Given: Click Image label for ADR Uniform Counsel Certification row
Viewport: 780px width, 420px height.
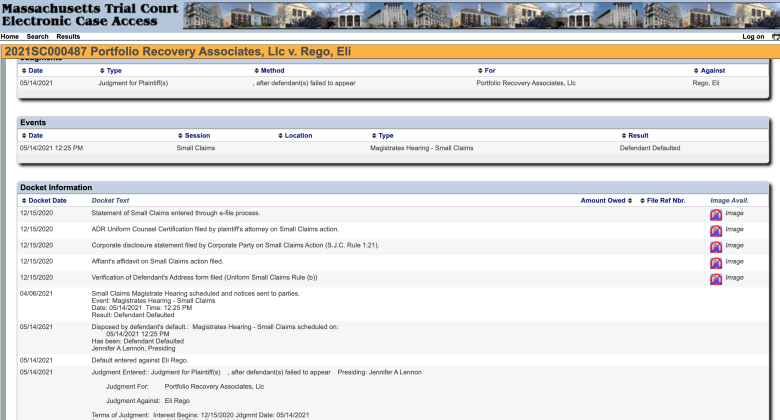Looking at the screenshot, I should coord(734,229).
